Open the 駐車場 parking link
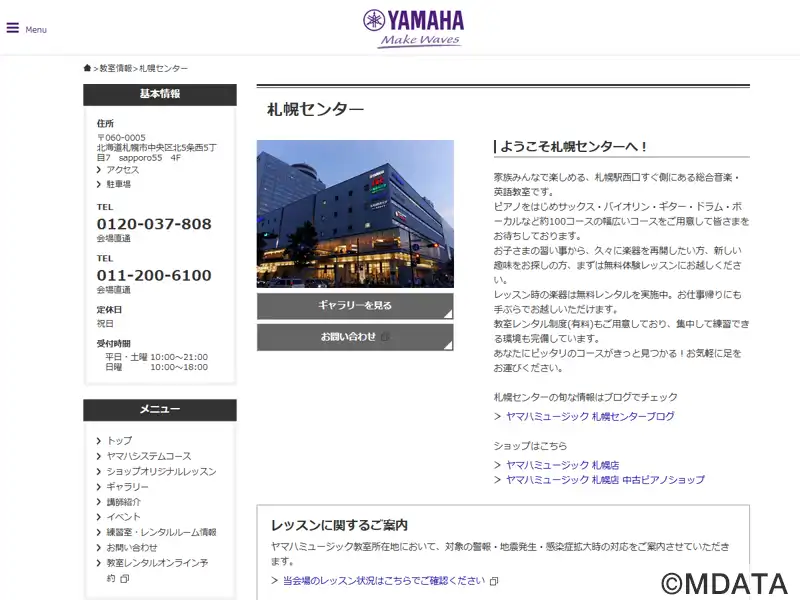The image size is (800, 600). 118,184
